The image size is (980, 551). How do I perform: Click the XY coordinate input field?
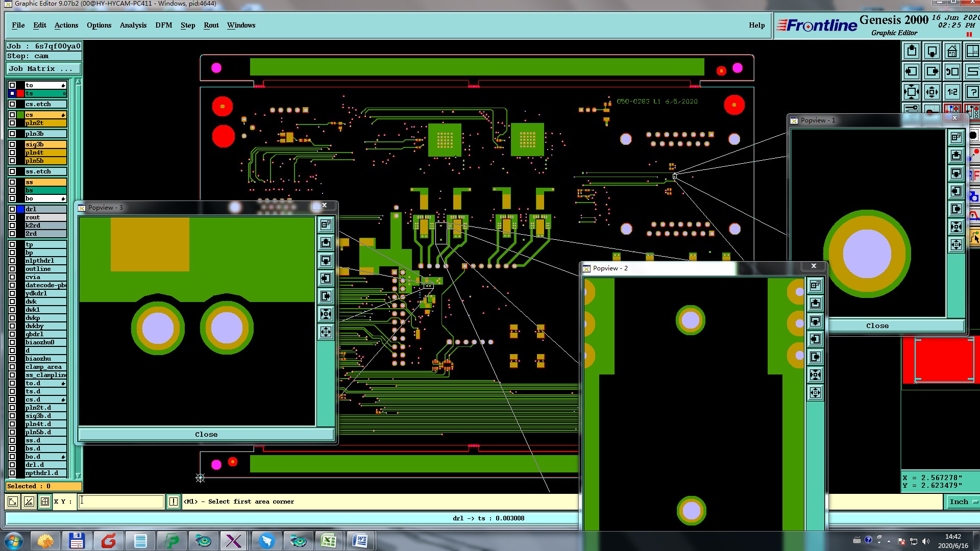(x=121, y=502)
